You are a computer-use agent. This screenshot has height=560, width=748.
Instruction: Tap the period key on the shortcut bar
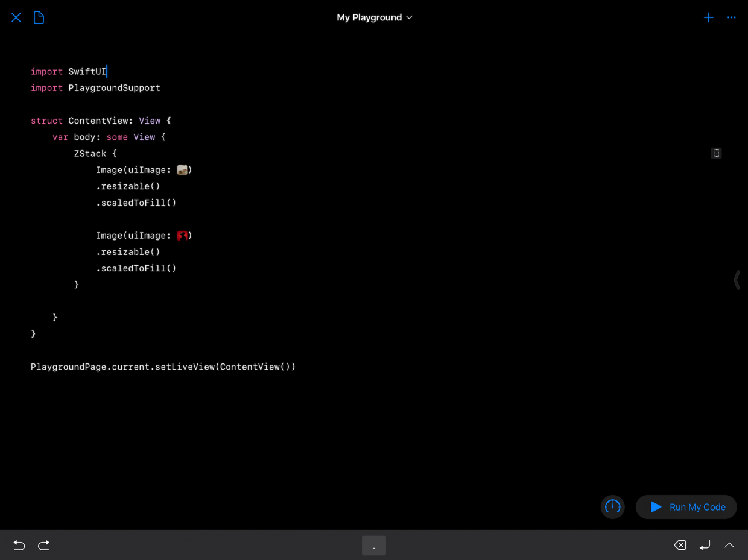[373, 545]
